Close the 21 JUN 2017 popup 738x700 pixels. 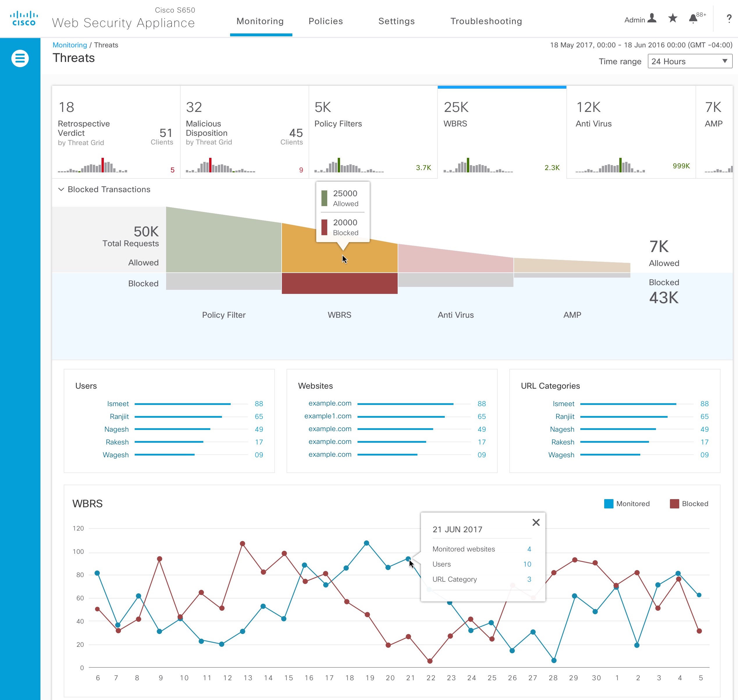pyautogui.click(x=536, y=522)
